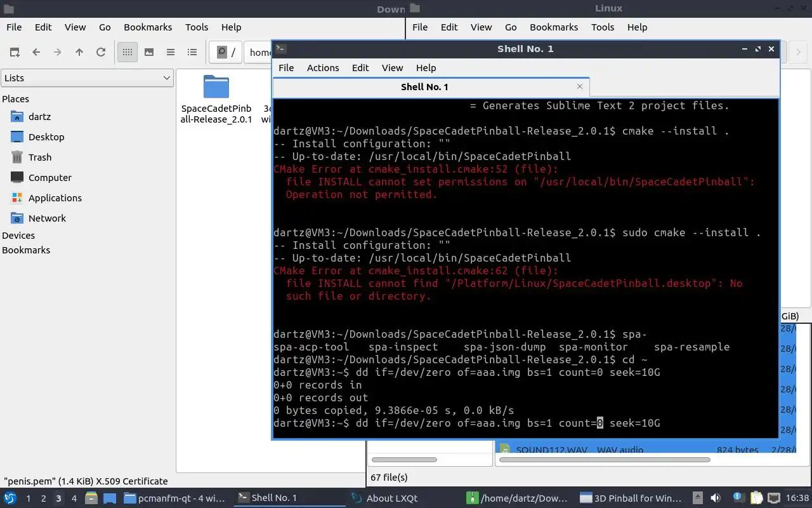Switch to virtual desktop 4
Screen dimensions: 812x508
coord(74,498)
